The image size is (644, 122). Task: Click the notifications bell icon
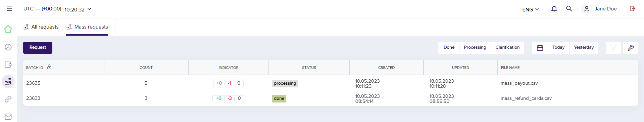(x=554, y=9)
